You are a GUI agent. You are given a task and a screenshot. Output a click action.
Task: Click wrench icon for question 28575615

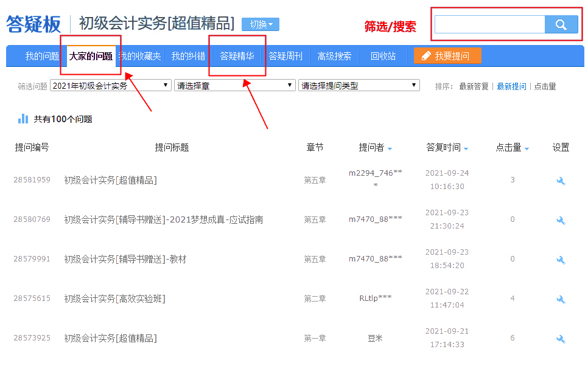click(x=561, y=299)
